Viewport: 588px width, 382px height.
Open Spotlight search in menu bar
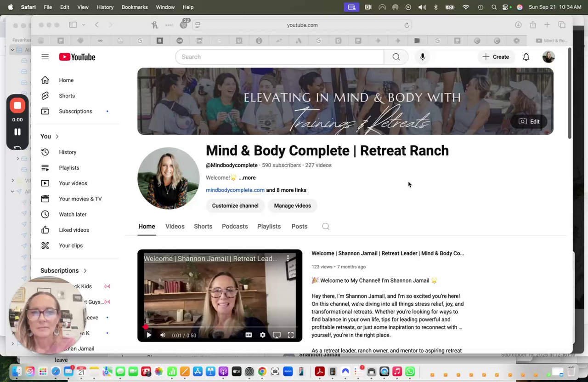coord(494,7)
